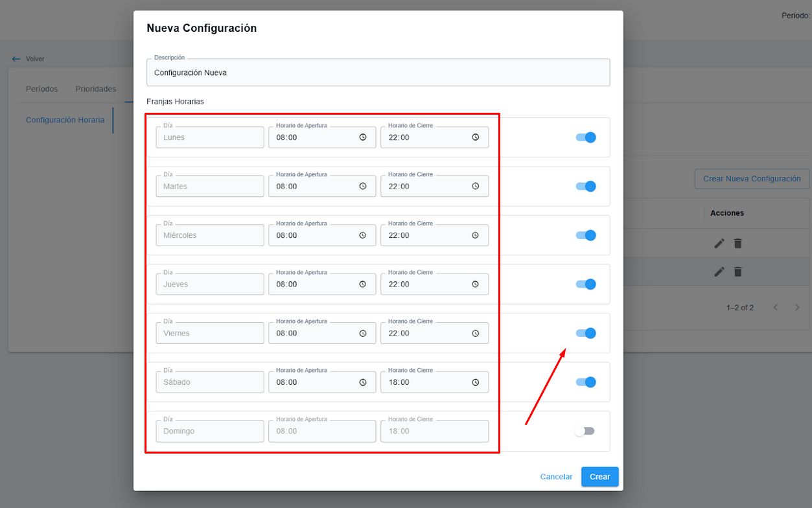Open clock picker for Lunes Horario de Apertura
The width and height of the screenshot is (812, 508).
pos(363,137)
